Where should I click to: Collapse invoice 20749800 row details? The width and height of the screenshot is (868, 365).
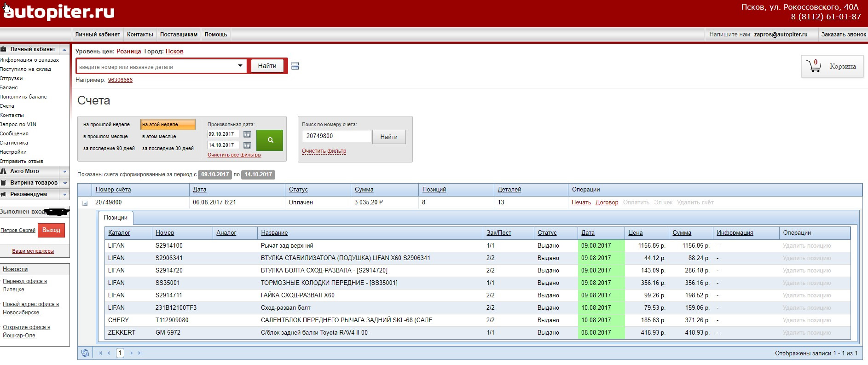85,203
